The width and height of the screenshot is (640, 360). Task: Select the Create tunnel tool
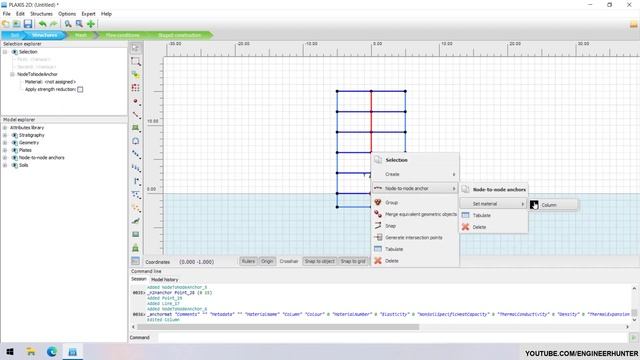coord(136,141)
